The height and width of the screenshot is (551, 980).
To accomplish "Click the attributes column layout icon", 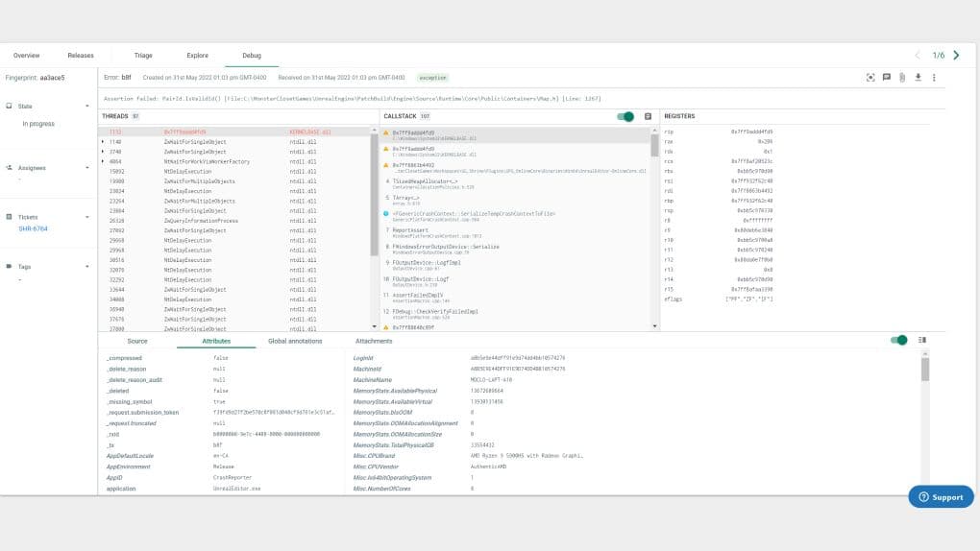I will coord(922,340).
